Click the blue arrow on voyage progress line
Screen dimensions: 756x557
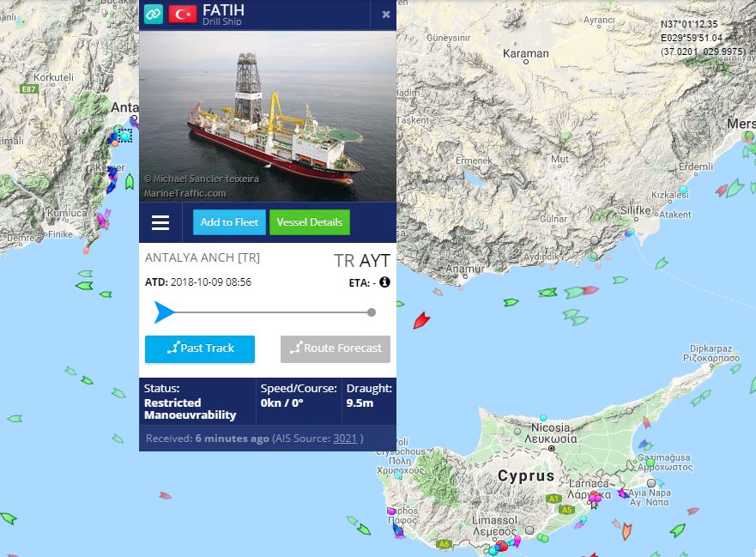tap(164, 312)
